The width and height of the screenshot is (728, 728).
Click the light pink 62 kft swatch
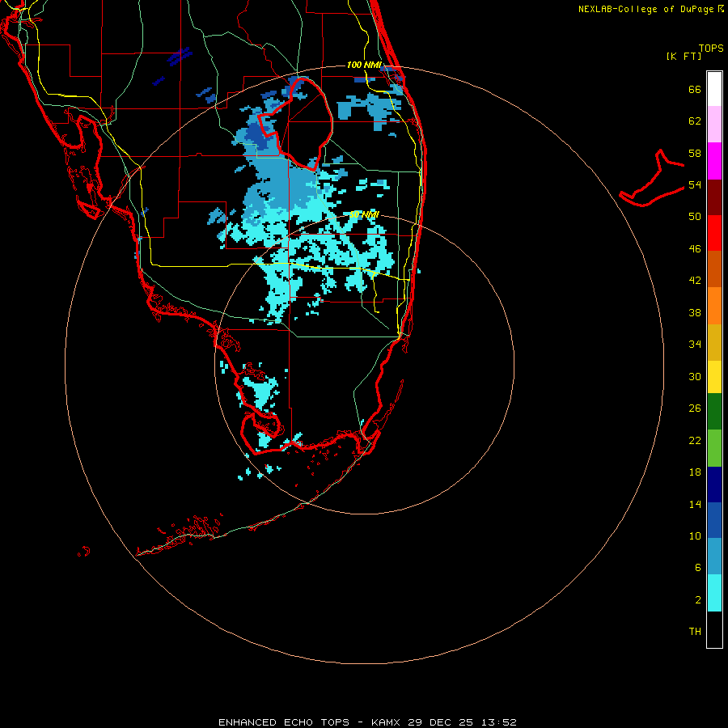tap(714, 125)
